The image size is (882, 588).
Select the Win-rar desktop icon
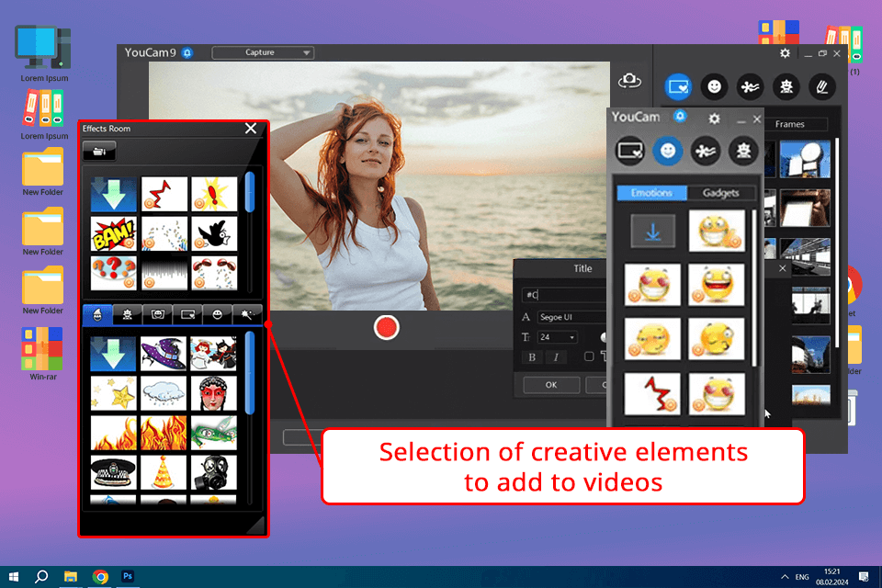43,354
